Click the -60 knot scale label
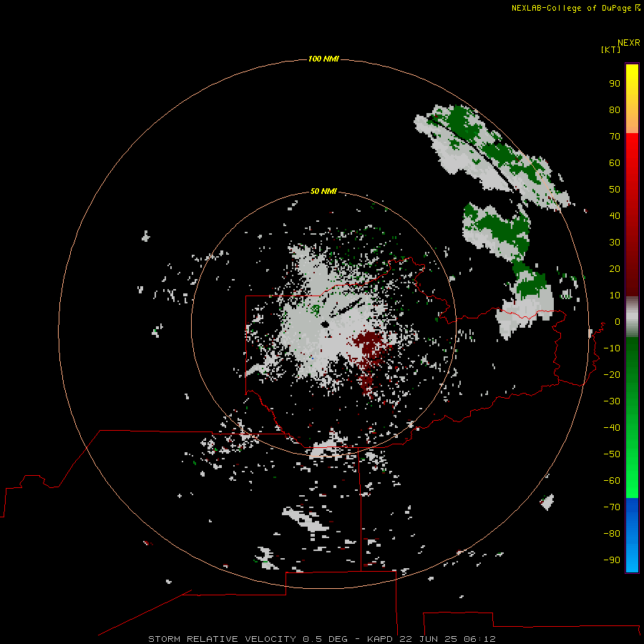This screenshot has width=644, height=644. tap(612, 481)
